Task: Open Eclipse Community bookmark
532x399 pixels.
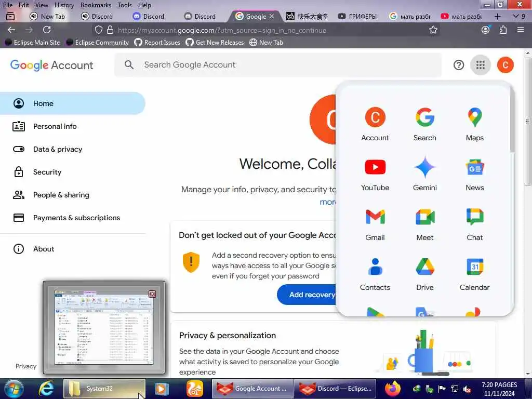Action: click(98, 43)
